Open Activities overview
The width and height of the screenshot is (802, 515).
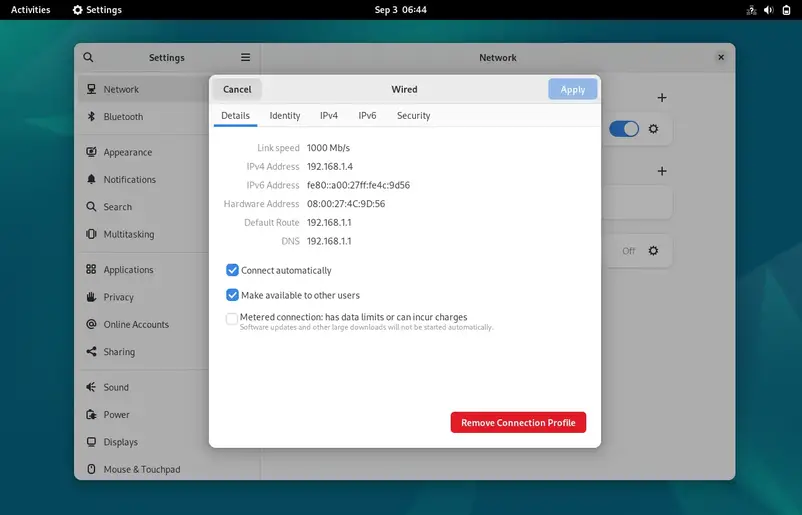[31, 10]
